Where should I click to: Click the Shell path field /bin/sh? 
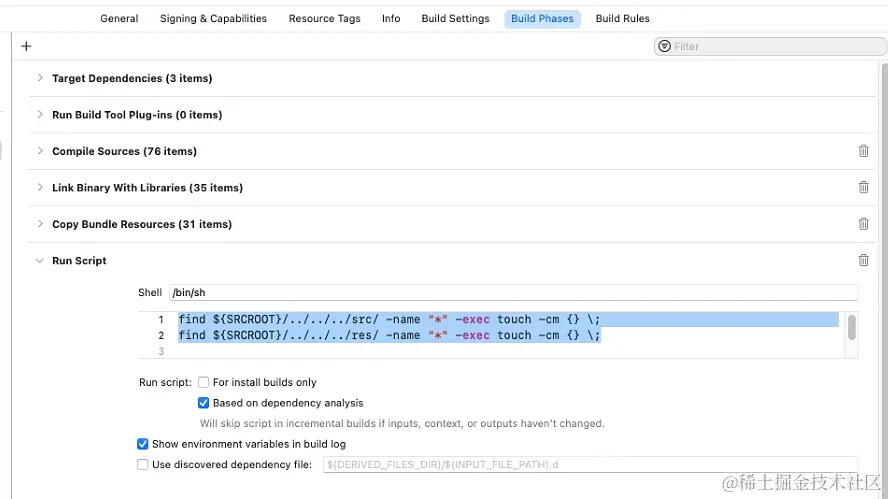coord(514,292)
